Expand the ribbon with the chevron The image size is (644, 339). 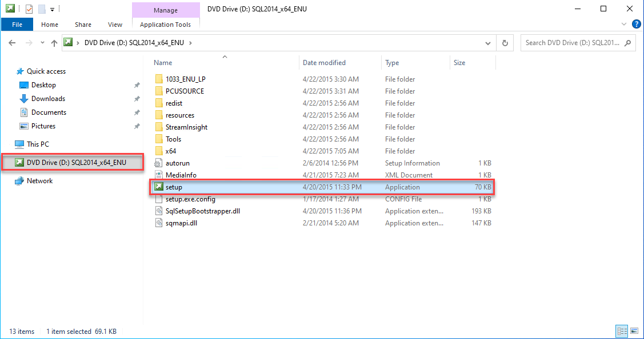point(624,24)
